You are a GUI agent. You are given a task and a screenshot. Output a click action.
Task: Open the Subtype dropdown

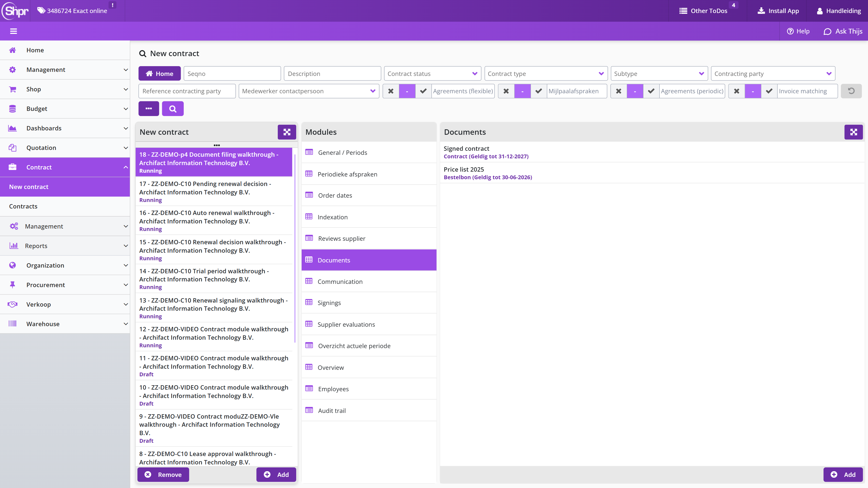[659, 73]
